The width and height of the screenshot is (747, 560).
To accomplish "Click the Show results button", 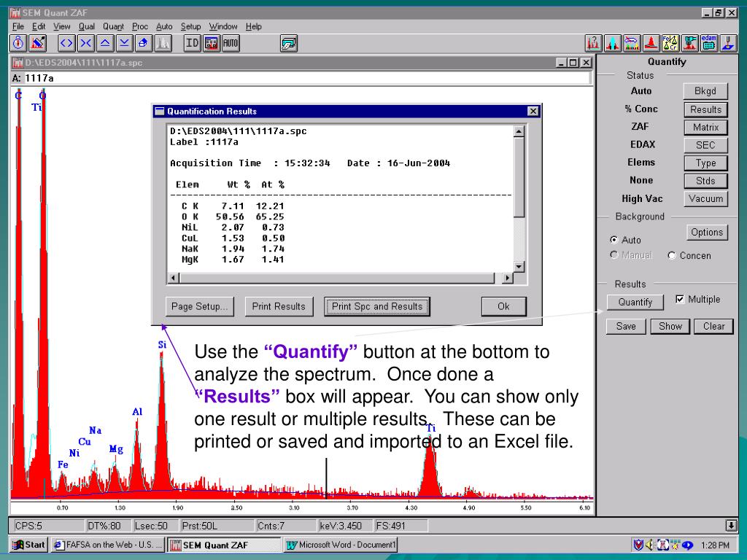I will (670, 326).
